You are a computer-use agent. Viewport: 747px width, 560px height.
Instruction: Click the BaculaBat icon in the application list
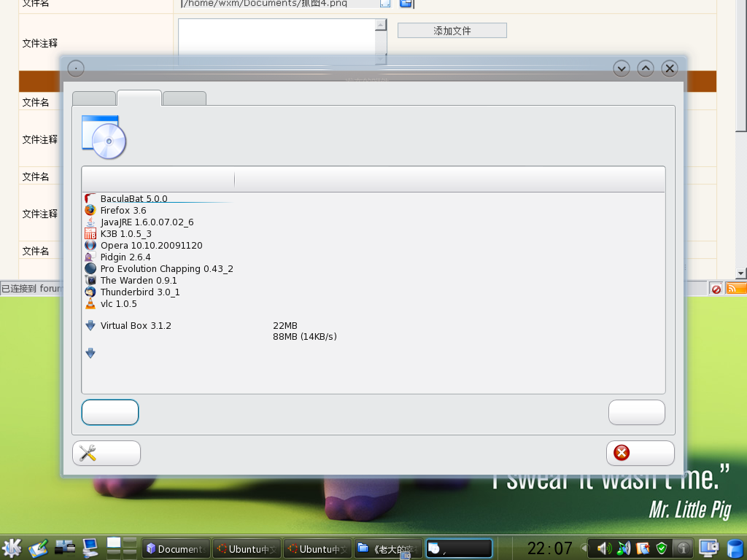(x=90, y=198)
